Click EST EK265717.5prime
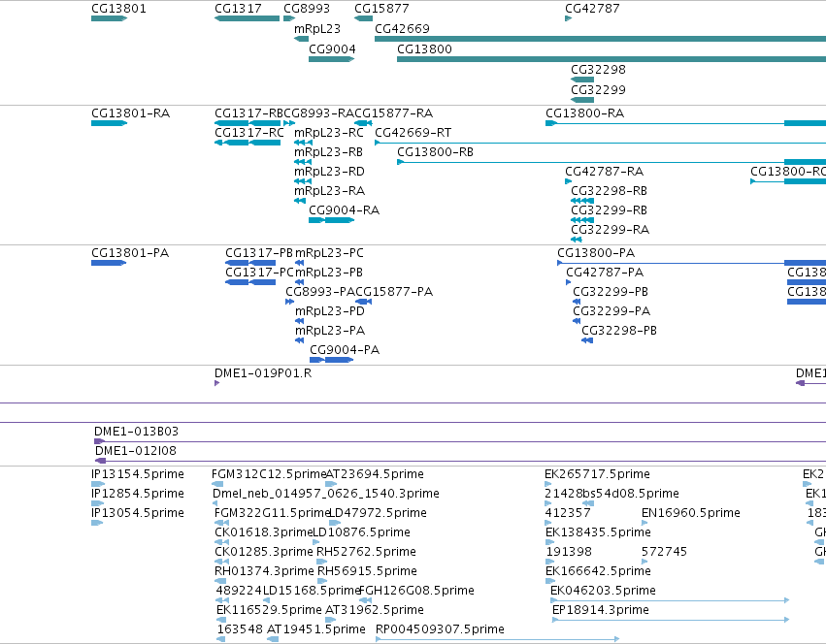826x644 pixels. click(x=597, y=474)
